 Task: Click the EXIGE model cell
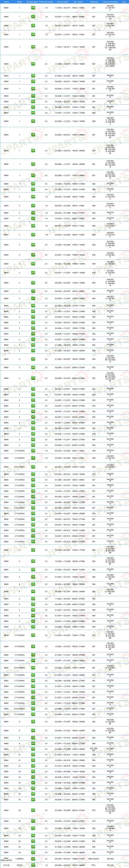point(19,865)
